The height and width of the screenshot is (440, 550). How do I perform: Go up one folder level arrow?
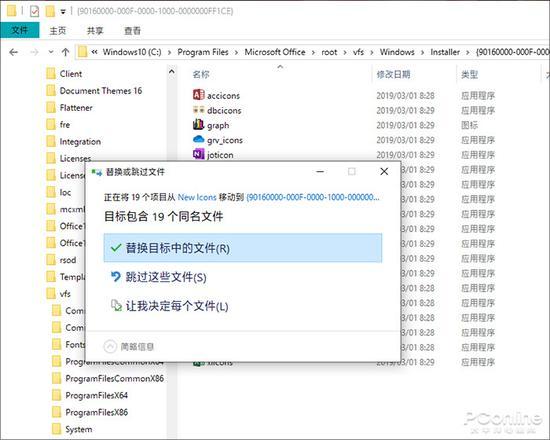[x=65, y=52]
